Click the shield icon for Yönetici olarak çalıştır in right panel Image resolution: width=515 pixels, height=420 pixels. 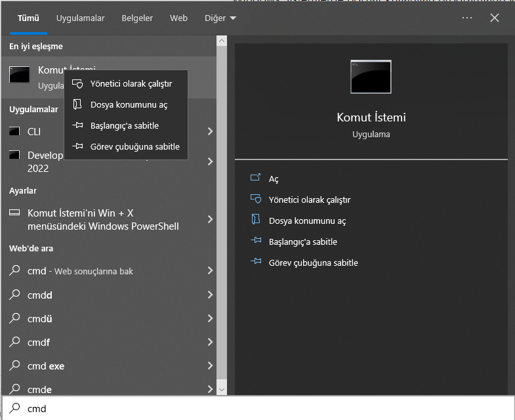pyautogui.click(x=256, y=199)
